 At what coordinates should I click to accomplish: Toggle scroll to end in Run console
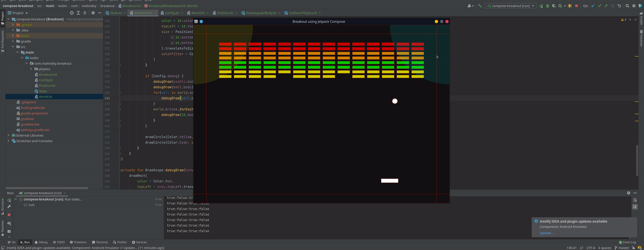635,207
